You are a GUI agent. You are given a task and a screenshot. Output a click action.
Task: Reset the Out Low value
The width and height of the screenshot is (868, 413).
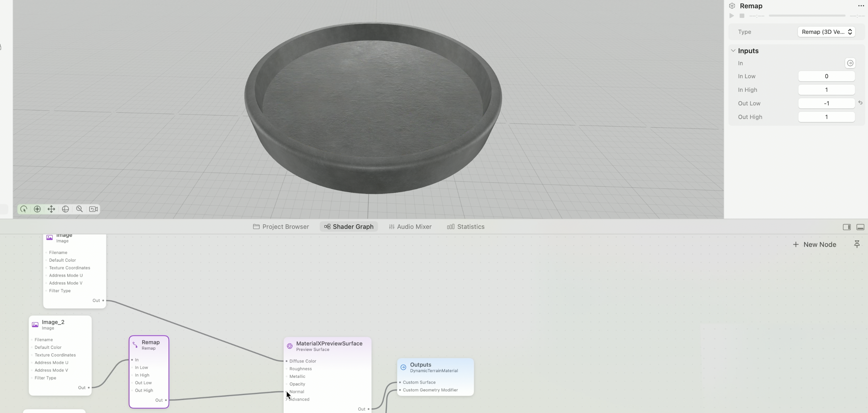click(860, 103)
